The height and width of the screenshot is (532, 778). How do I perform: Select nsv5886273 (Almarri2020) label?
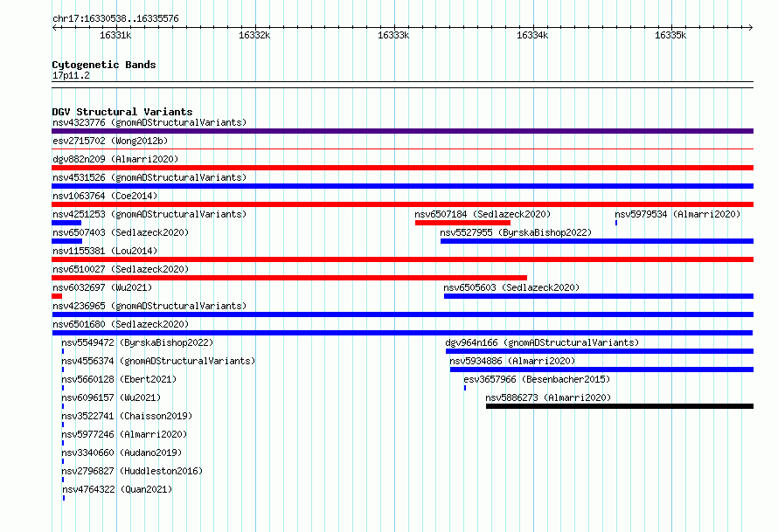pyautogui.click(x=548, y=397)
